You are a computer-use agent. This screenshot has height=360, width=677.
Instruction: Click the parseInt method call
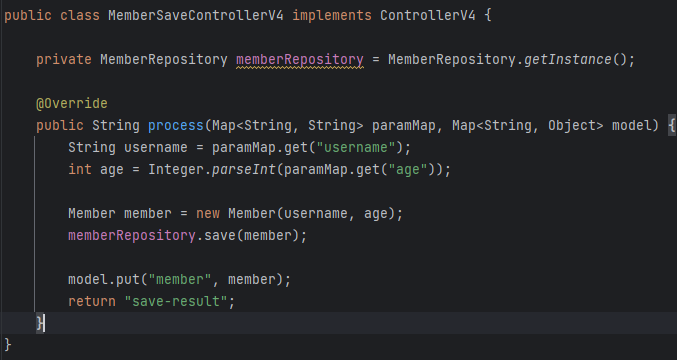(x=244, y=170)
